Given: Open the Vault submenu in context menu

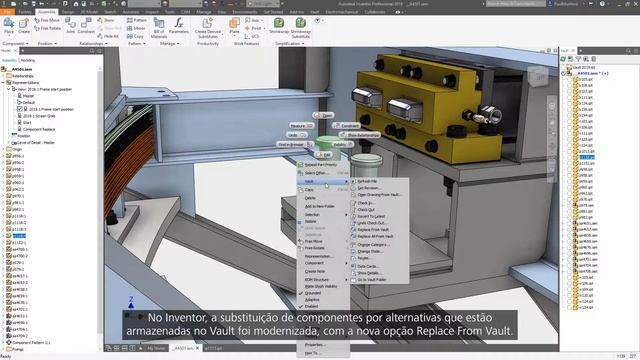Looking at the screenshot, I should coord(323,181).
